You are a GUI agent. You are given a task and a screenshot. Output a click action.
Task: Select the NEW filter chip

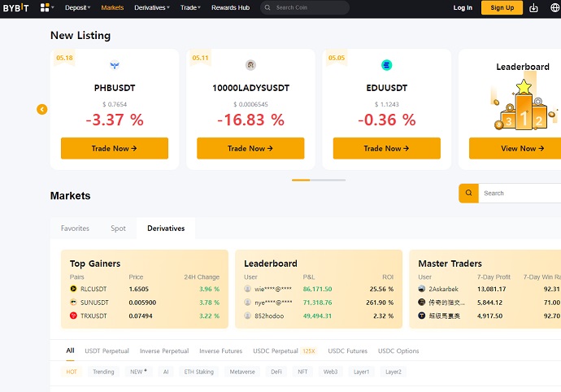click(x=138, y=372)
